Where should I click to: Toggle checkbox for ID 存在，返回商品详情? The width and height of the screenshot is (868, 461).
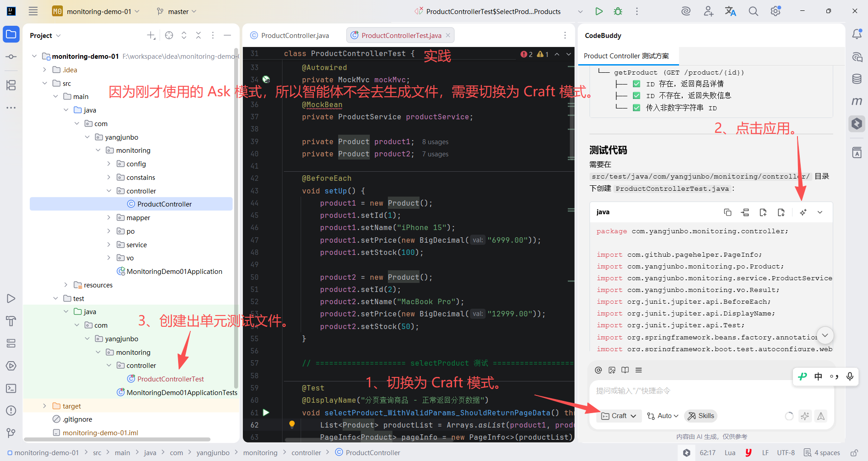click(637, 84)
